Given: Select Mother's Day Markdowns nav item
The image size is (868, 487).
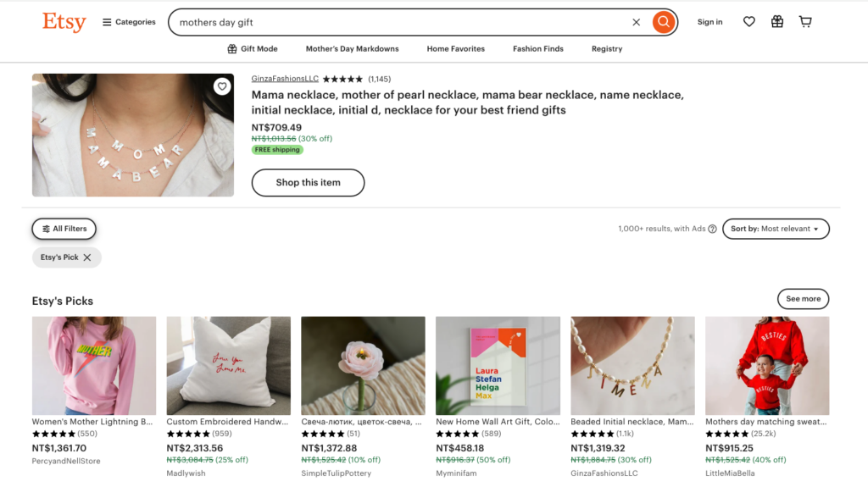Looking at the screenshot, I should [x=352, y=49].
